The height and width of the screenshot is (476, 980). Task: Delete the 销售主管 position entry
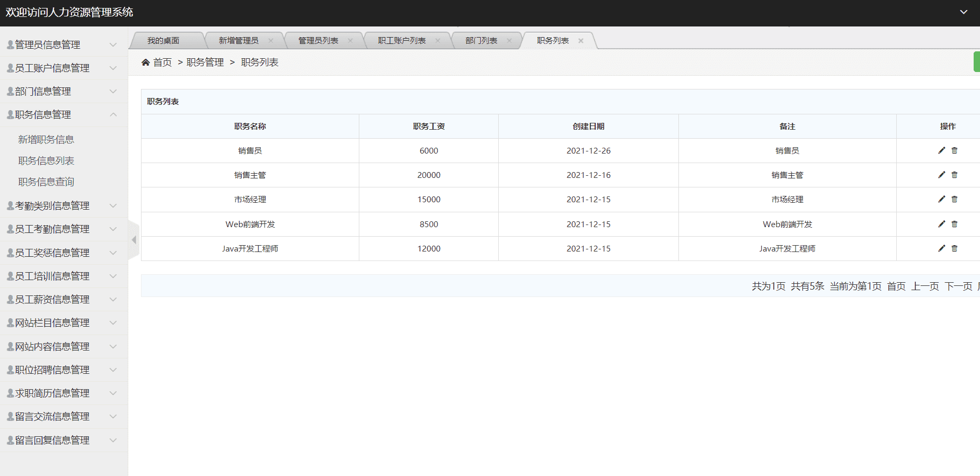[955, 175]
